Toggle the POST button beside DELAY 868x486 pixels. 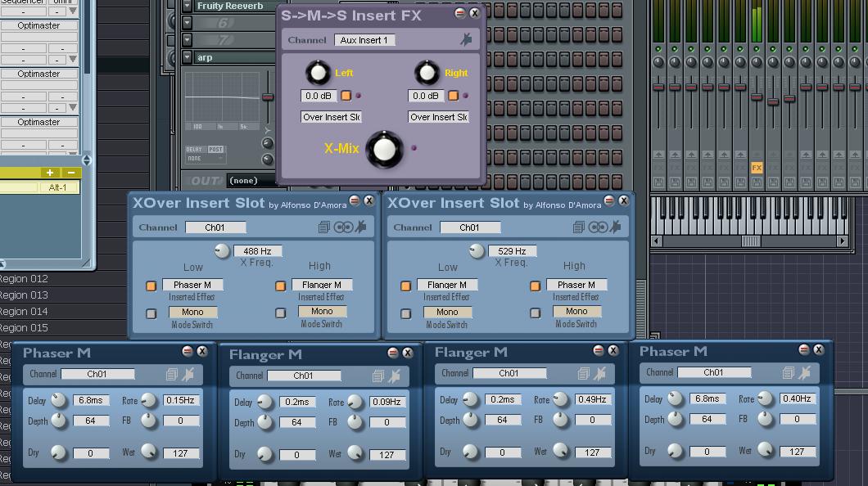click(x=215, y=149)
